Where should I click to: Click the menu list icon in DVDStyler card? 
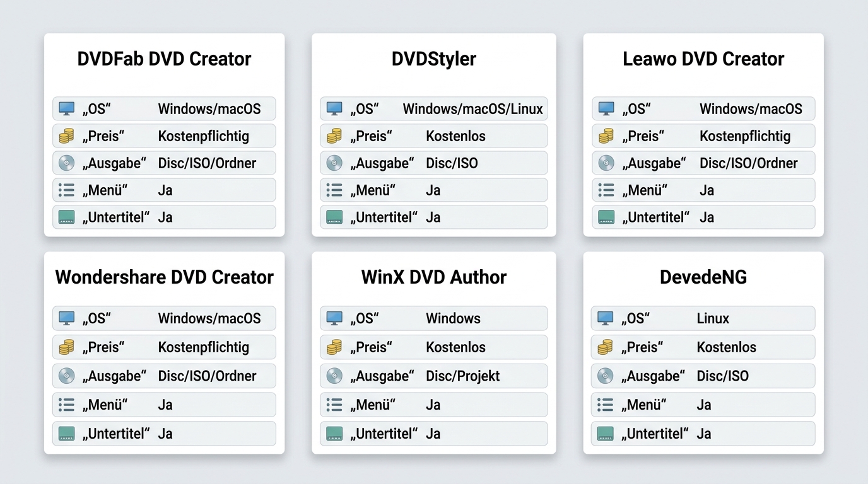pos(334,190)
